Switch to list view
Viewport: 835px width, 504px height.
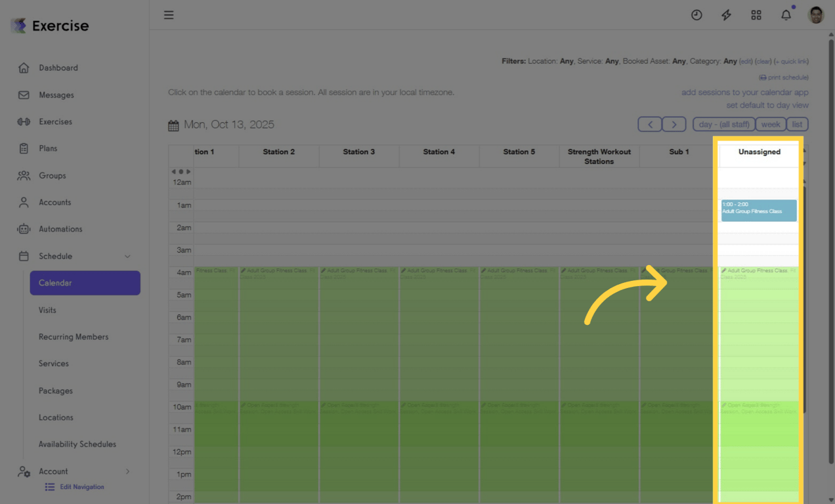(x=797, y=123)
